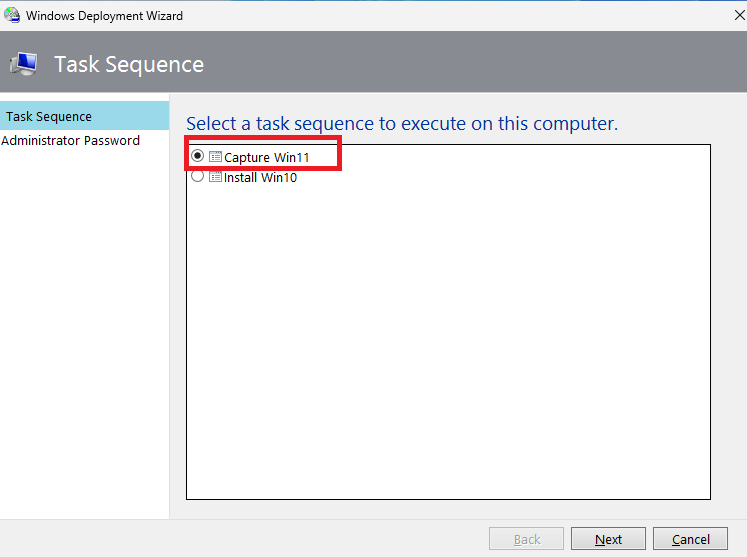Click the Capture Win11 task sequence icon
The image size is (747, 557).
(x=215, y=157)
